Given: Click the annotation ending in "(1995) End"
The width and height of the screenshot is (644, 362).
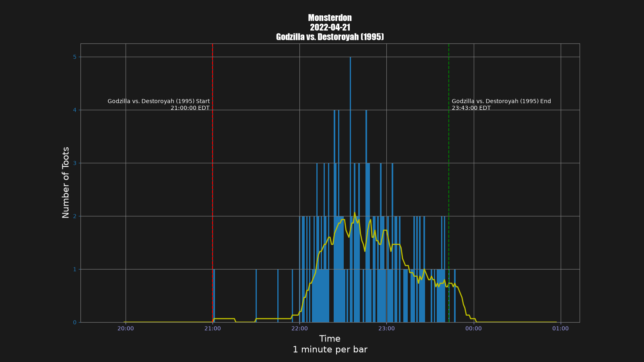Looking at the screenshot, I should [x=501, y=101].
